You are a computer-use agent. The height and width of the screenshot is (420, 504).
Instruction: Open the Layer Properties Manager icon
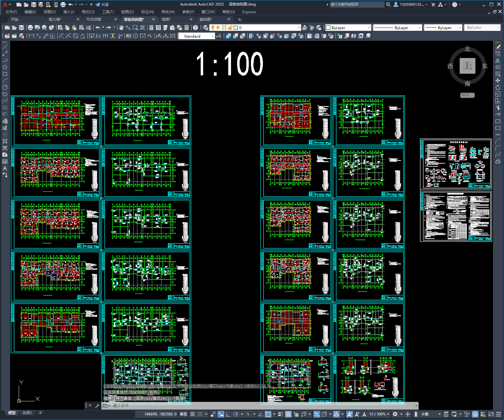(206, 28)
